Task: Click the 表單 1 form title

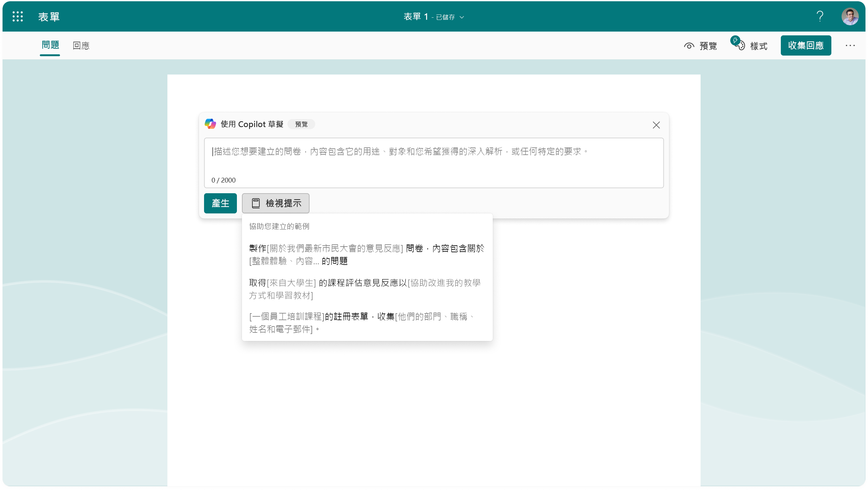Action: click(416, 16)
